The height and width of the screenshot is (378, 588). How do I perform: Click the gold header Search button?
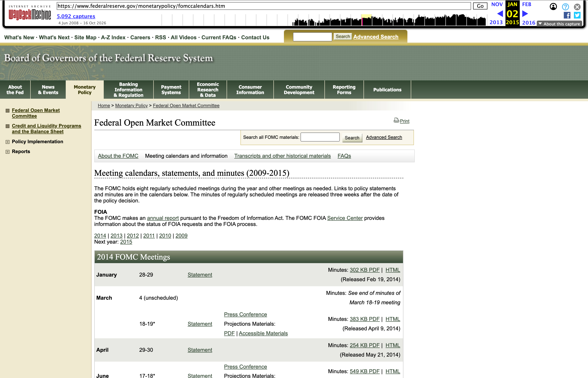click(x=343, y=37)
